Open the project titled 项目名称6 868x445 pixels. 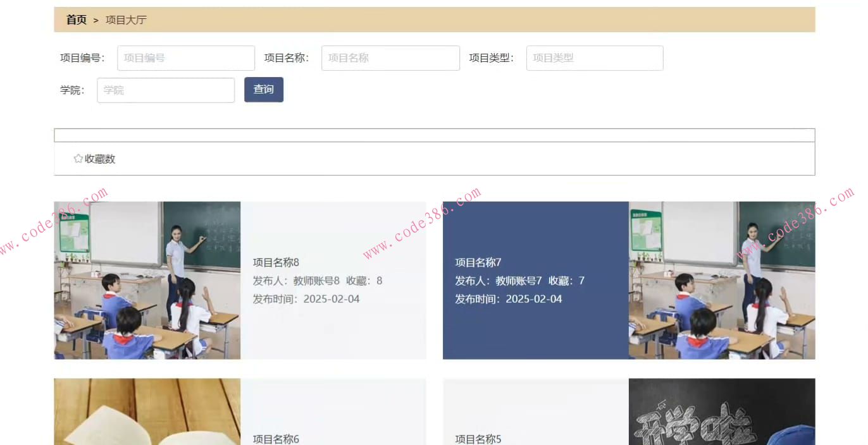[275, 439]
